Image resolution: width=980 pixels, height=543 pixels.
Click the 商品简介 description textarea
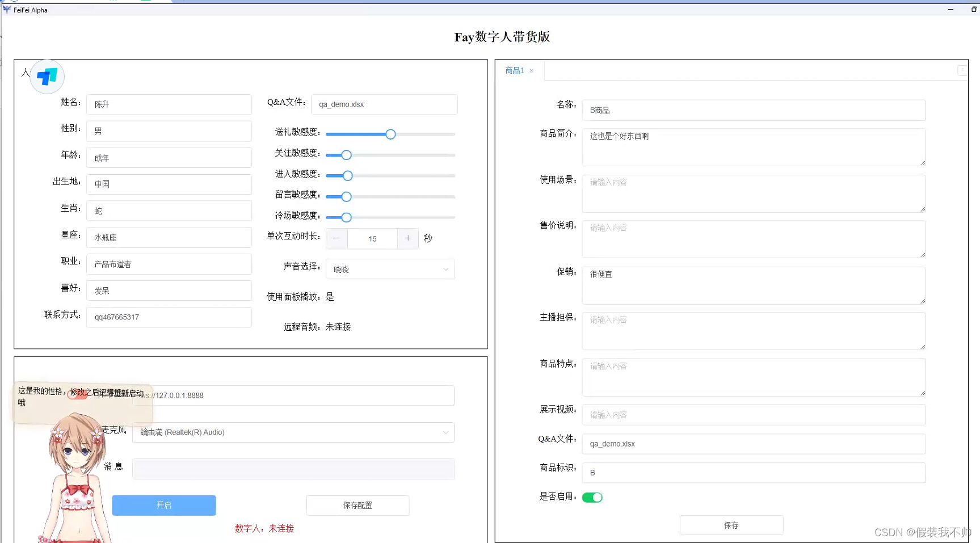pyautogui.click(x=754, y=148)
